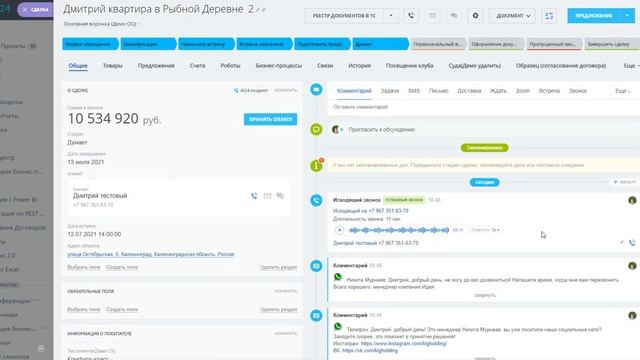
Task: Click the Оставьте комментарий input field
Action: pos(484,107)
